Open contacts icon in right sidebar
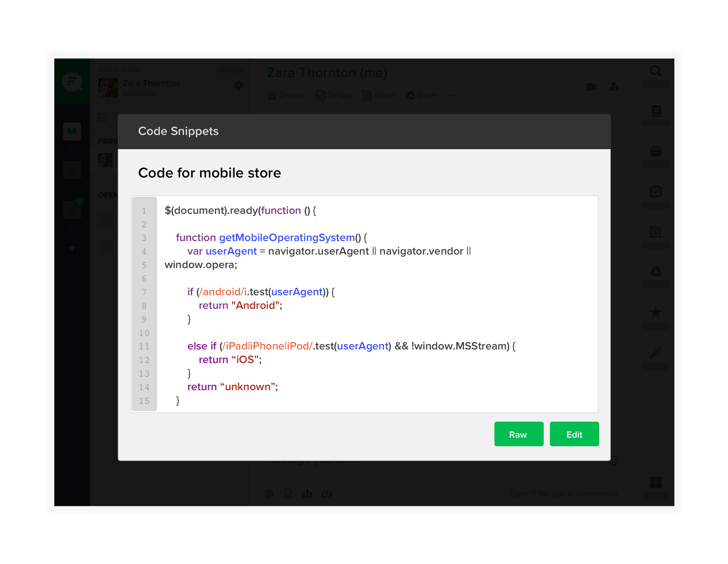The image size is (728, 564). tap(656, 111)
